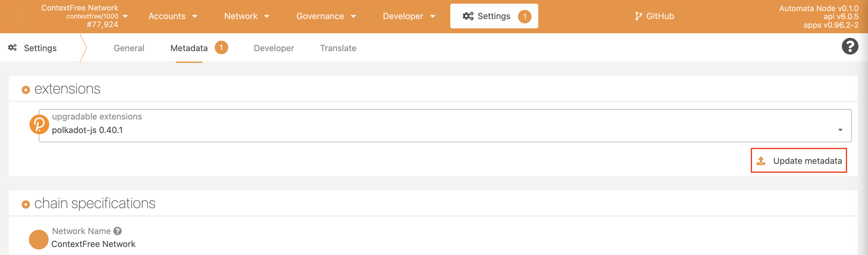
Task: Click the orange bullet beside extensions heading
Action: (x=26, y=90)
